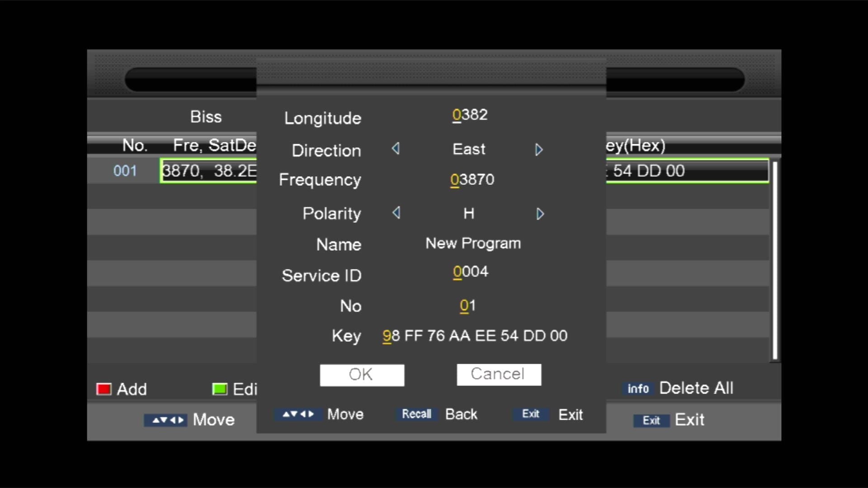Click the Back label in dialog footer
868x488 pixels.
pyautogui.click(x=461, y=414)
